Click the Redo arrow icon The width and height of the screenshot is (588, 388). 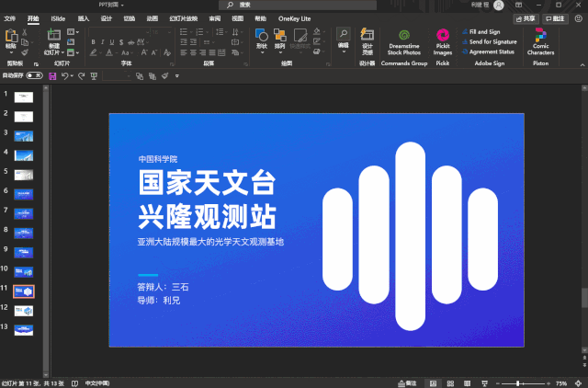(81, 76)
